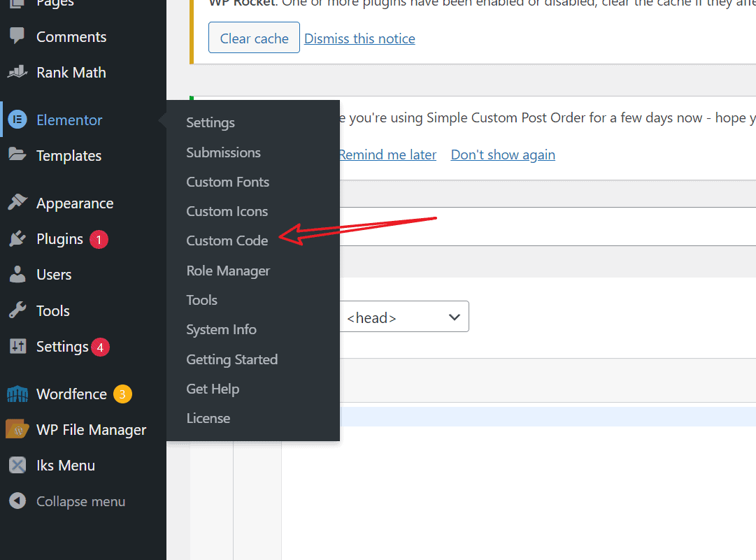The height and width of the screenshot is (560, 756).
Task: Select the Elementor sidebar icon
Action: 17,120
